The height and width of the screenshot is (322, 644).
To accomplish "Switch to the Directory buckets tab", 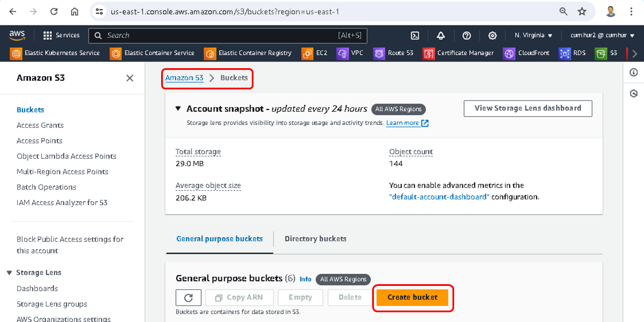I will click(315, 239).
